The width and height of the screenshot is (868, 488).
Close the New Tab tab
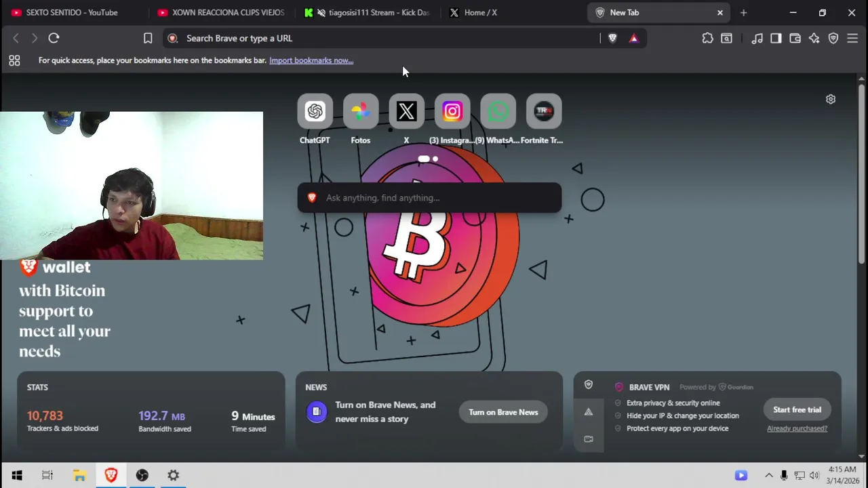pyautogui.click(x=720, y=12)
